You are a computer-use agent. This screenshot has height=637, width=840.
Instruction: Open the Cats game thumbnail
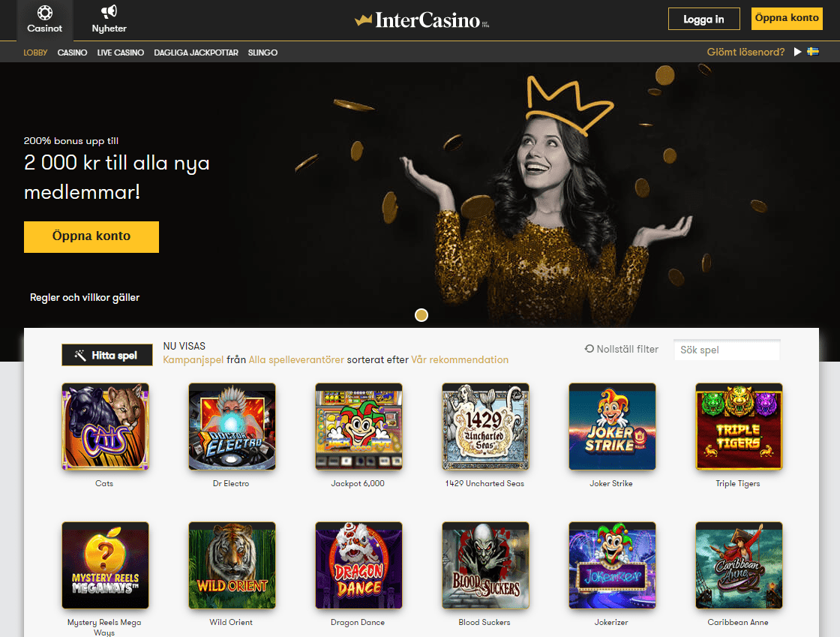tap(105, 426)
